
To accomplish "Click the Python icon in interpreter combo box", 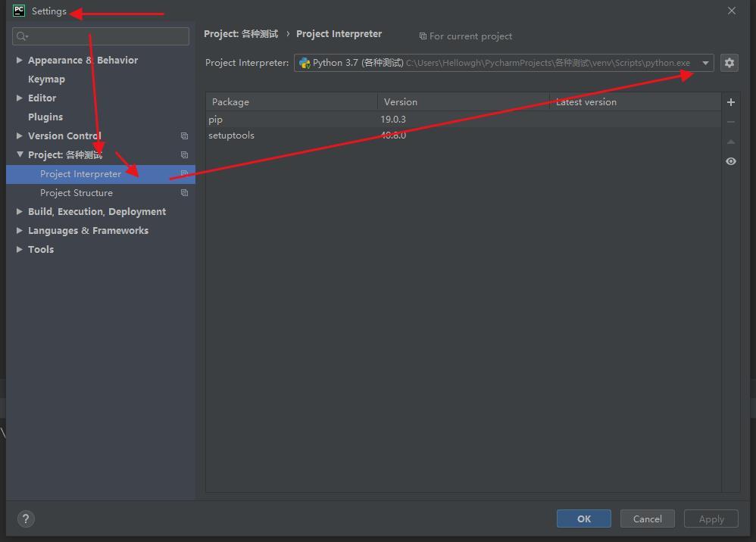I will pos(305,63).
